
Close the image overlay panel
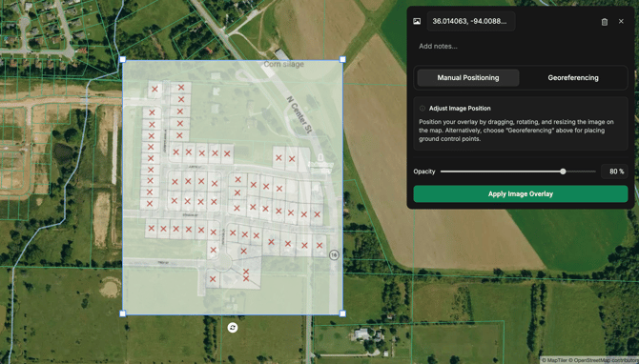pyautogui.click(x=621, y=21)
